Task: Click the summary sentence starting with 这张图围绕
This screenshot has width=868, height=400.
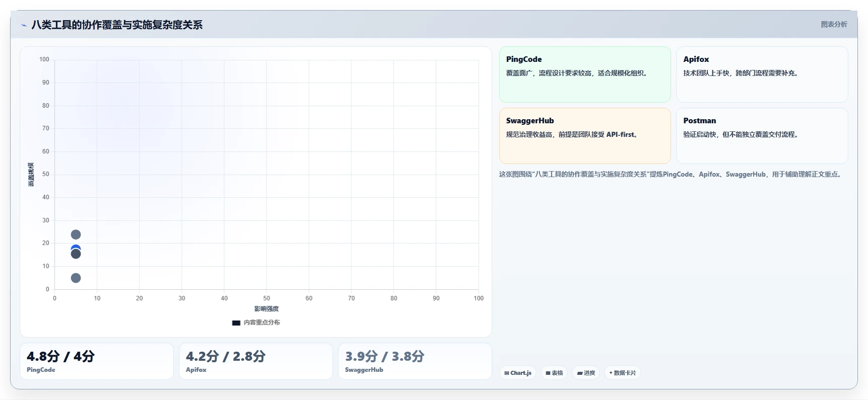Action: (x=671, y=174)
